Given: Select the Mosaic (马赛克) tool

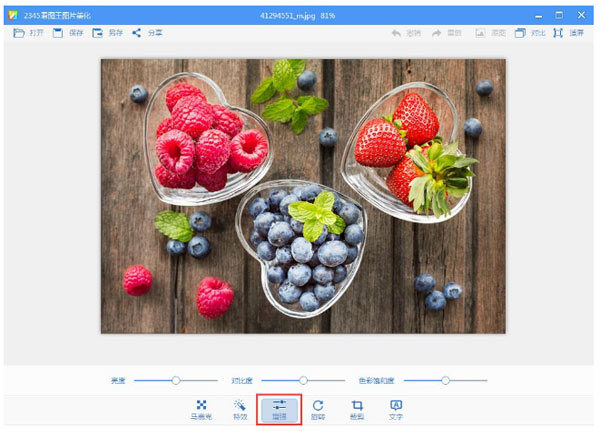Looking at the screenshot, I should (x=201, y=410).
